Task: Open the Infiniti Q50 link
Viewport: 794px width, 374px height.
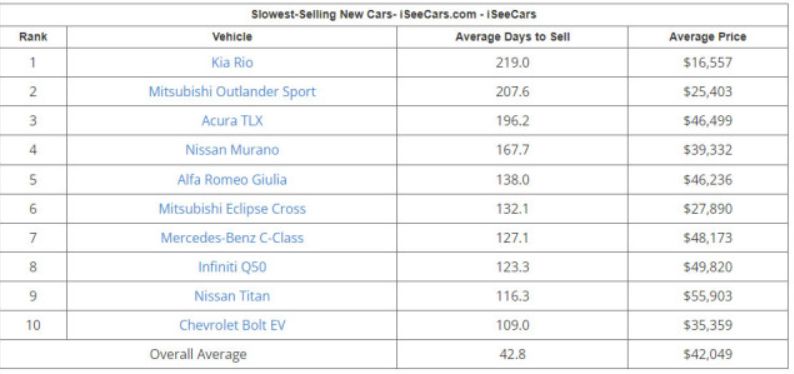Action: point(232,267)
